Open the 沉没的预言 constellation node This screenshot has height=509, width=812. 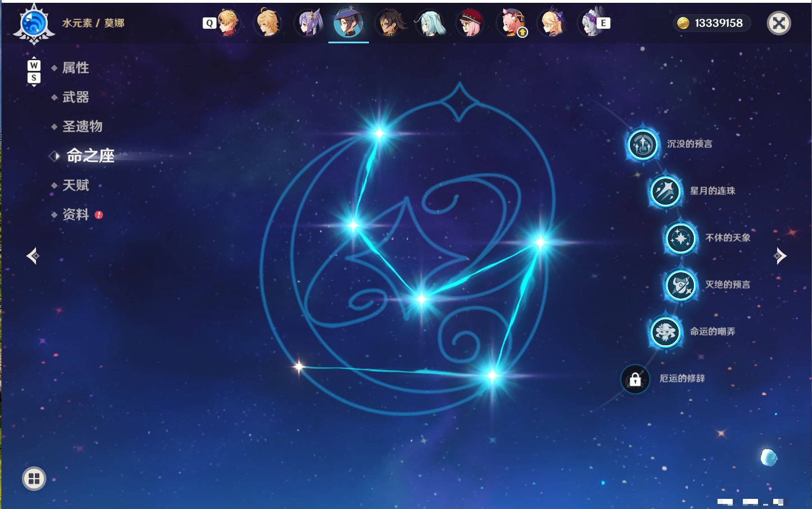pos(642,145)
